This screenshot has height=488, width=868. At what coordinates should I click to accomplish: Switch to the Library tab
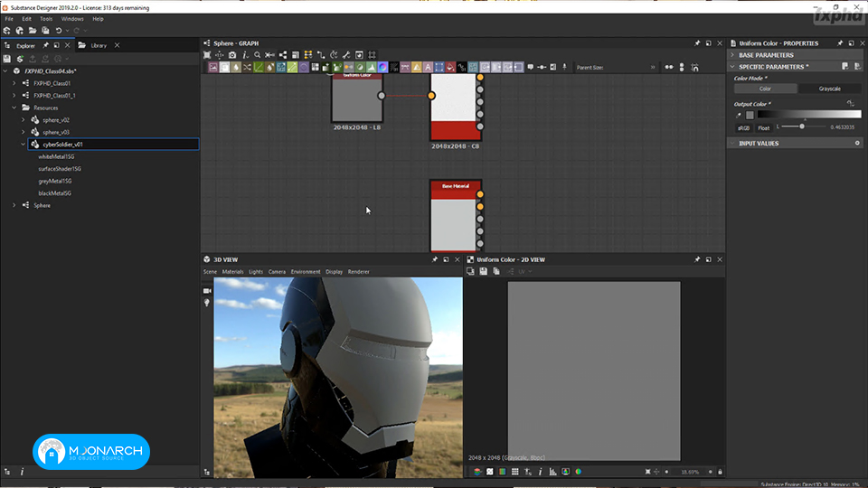coord(99,45)
